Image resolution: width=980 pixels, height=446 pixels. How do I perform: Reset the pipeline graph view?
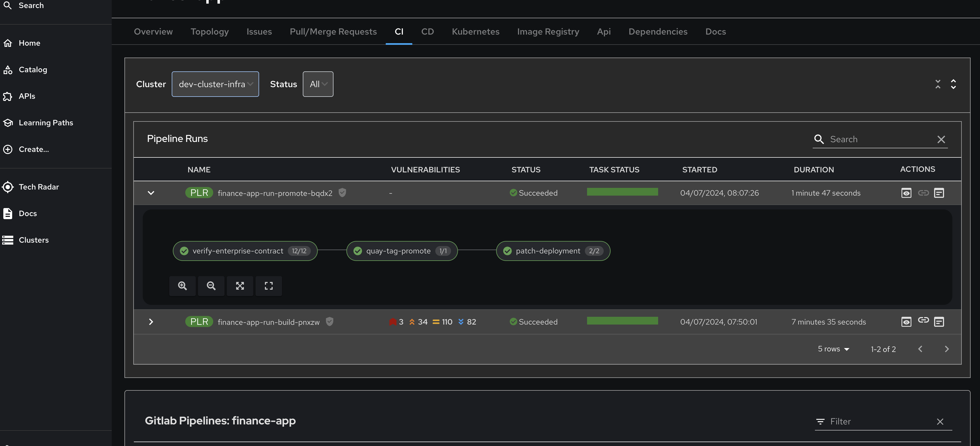pyautogui.click(x=269, y=286)
